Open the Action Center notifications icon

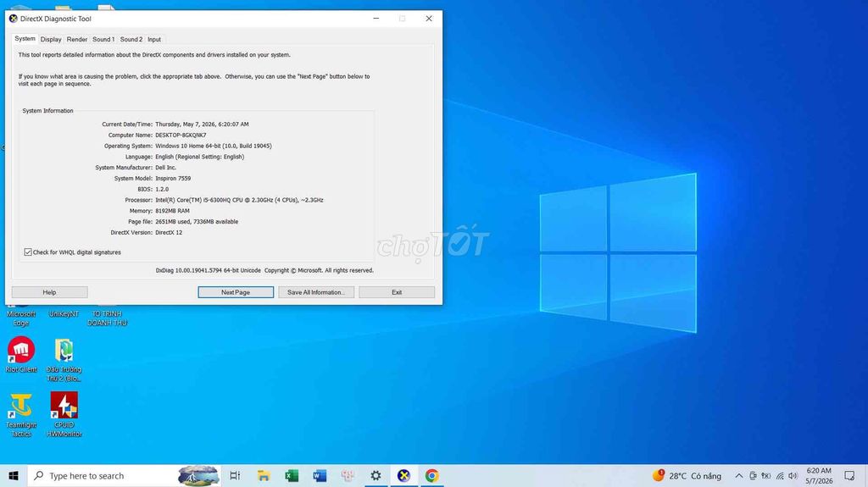tap(849, 475)
